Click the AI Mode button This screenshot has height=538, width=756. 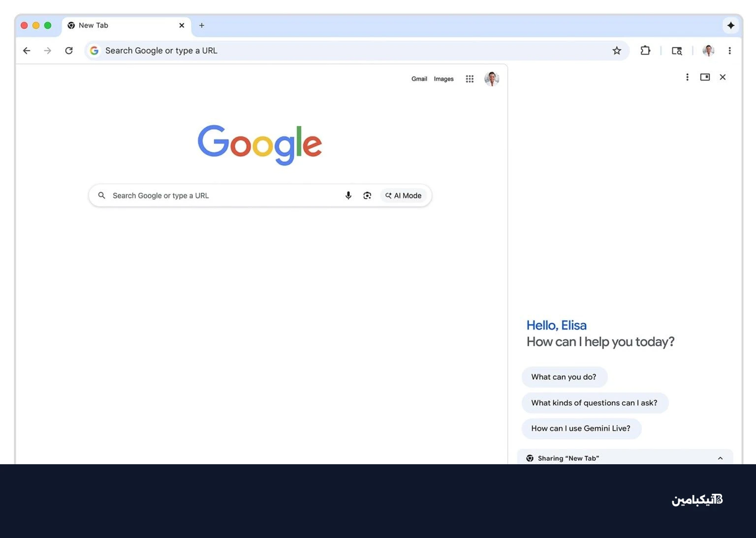tap(404, 196)
